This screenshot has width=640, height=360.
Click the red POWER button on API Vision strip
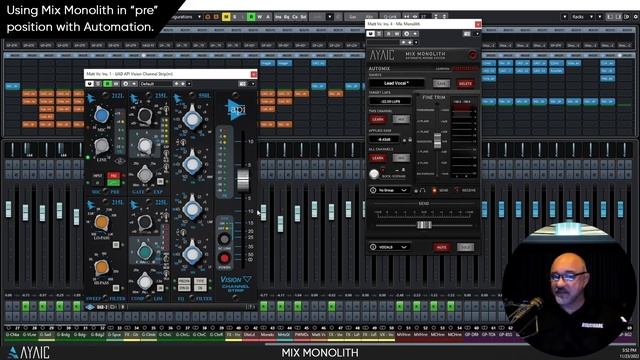click(x=224, y=258)
